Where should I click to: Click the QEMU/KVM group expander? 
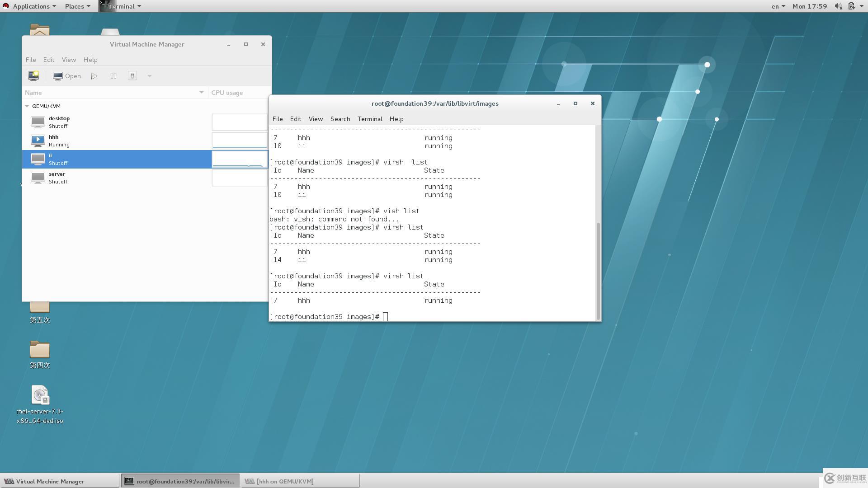tap(27, 105)
